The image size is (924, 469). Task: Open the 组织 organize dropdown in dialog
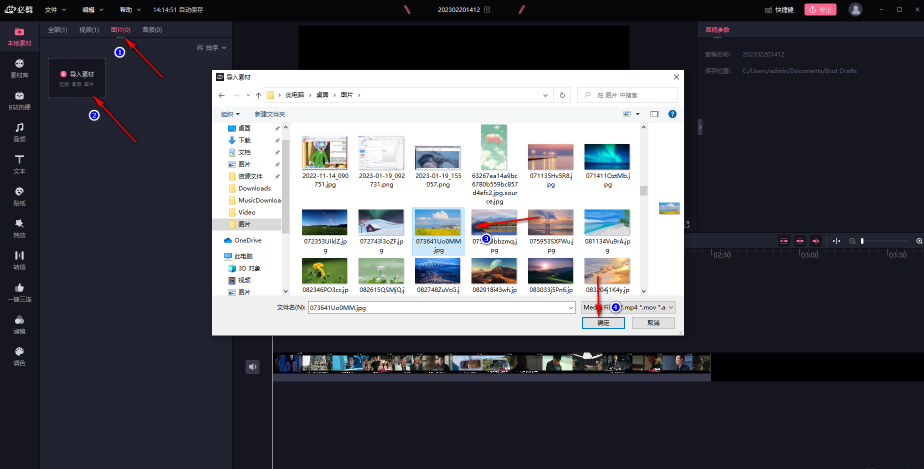tap(230, 115)
